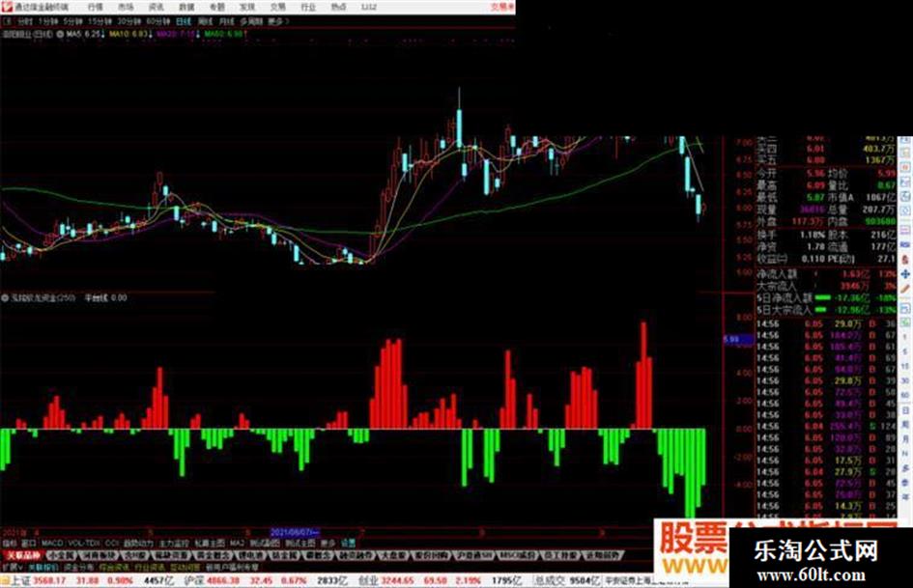Open the 数据 menu
The height and width of the screenshot is (588, 913).
[x=186, y=8]
